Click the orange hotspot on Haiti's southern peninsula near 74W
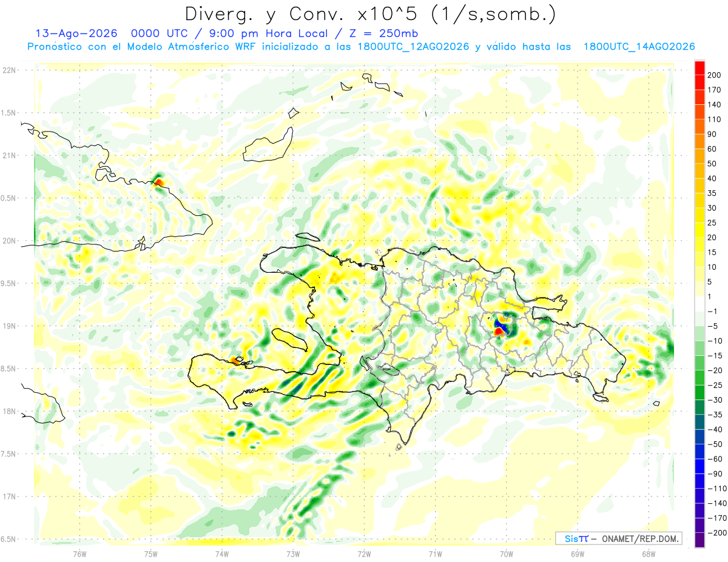 click(236, 360)
